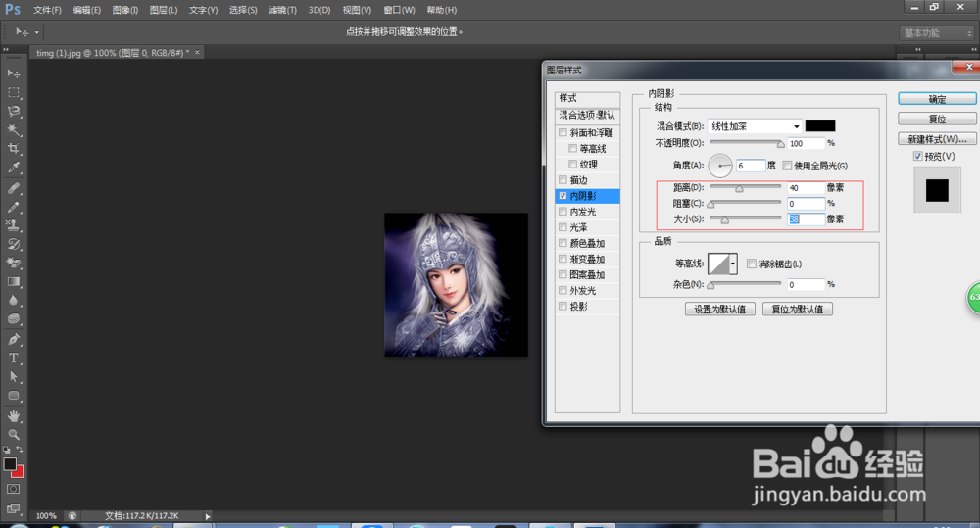
Task: Click the 新建样式 button
Action: click(937, 139)
